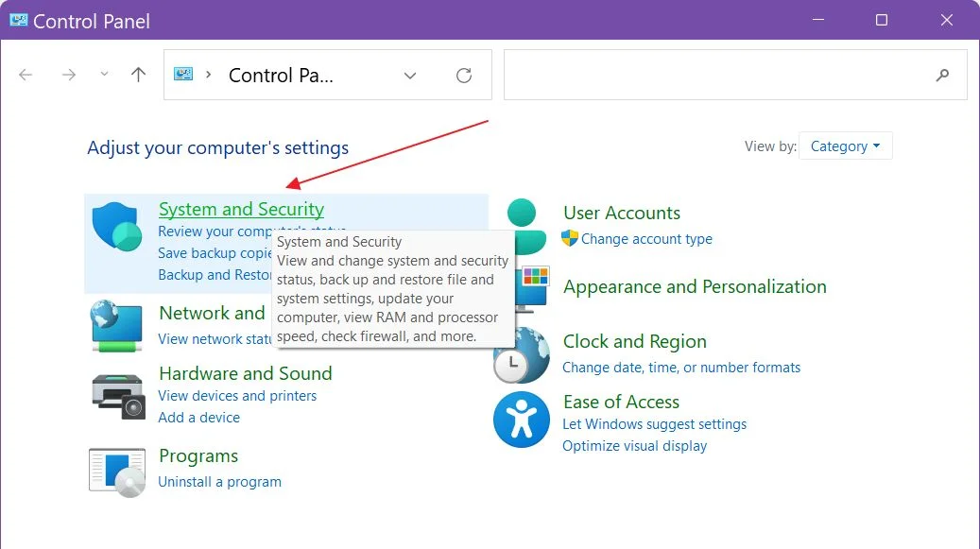Expand the address bar history dropdown

click(x=410, y=76)
